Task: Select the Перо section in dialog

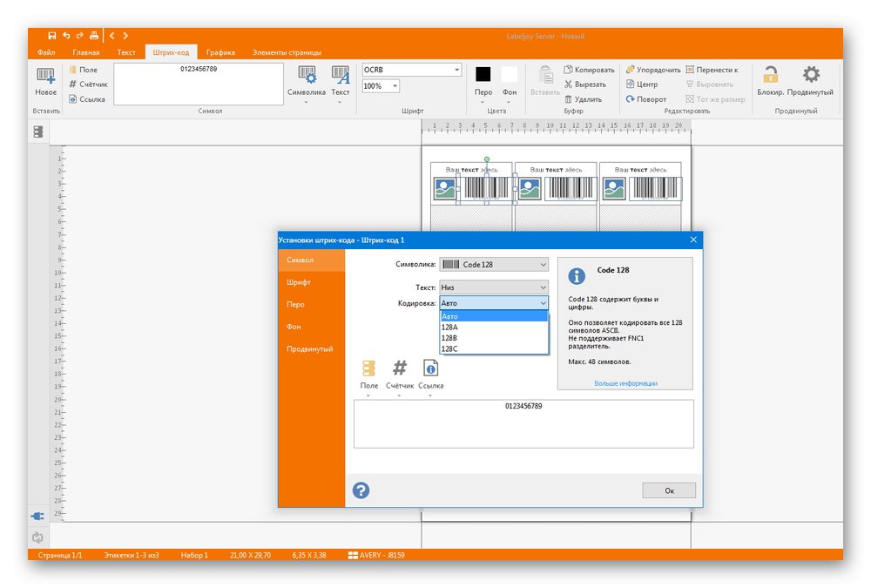Action: pyautogui.click(x=311, y=305)
